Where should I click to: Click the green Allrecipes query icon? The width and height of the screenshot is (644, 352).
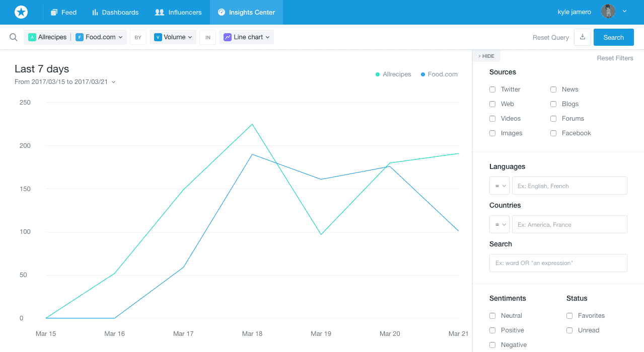click(x=32, y=37)
